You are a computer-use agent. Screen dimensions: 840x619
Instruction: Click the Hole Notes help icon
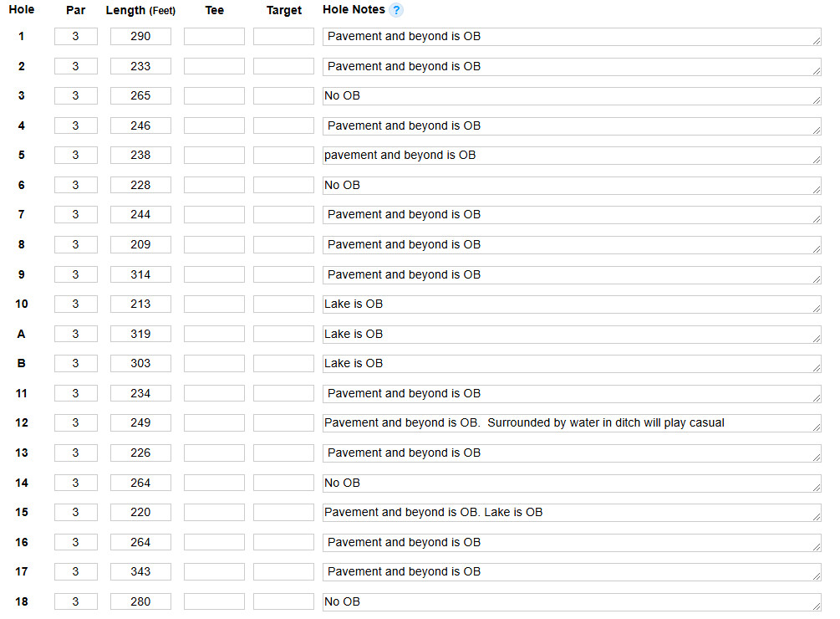point(396,10)
